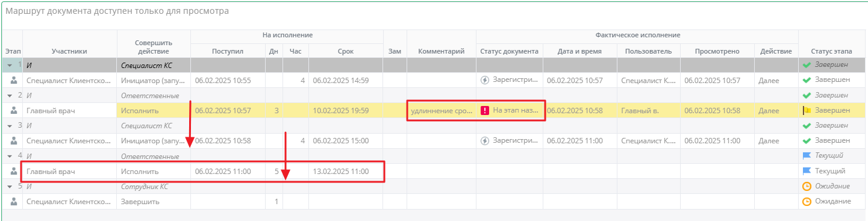Click yellow flag icon in highlighted Главный врач row
This screenshot has width=868, height=221.
click(x=807, y=110)
